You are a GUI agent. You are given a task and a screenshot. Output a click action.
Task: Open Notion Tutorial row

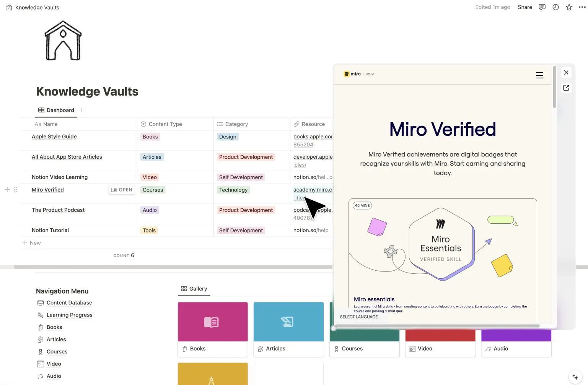pos(50,230)
